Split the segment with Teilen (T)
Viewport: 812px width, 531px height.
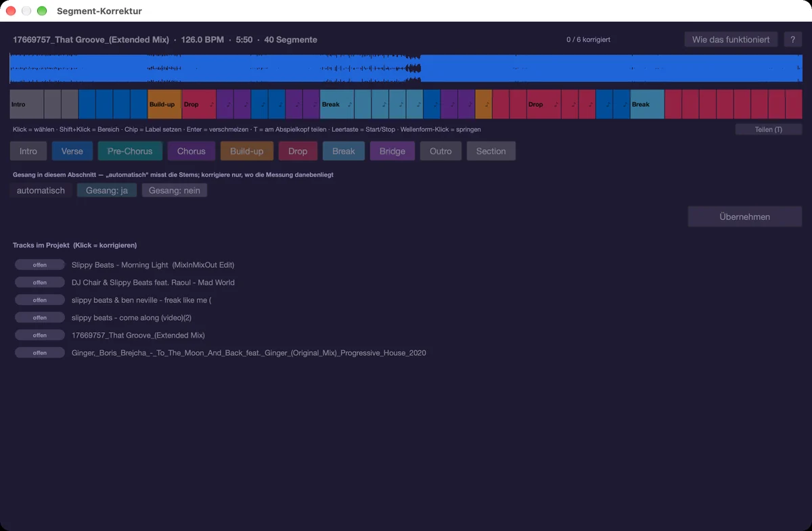(769, 129)
